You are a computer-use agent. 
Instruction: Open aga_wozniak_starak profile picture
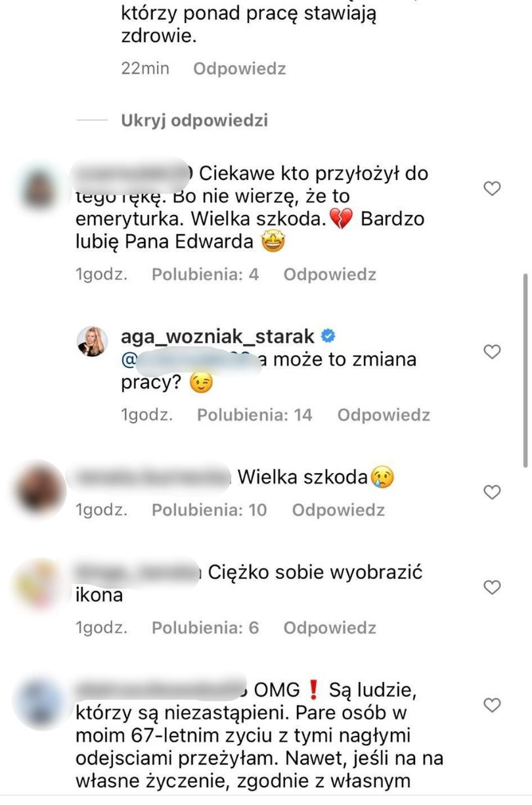tap(91, 342)
